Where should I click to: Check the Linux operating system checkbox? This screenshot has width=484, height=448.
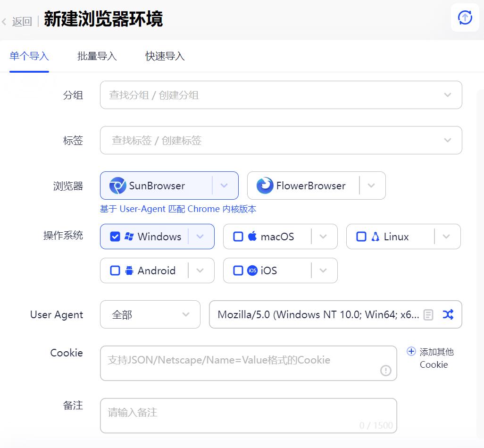pyautogui.click(x=361, y=237)
